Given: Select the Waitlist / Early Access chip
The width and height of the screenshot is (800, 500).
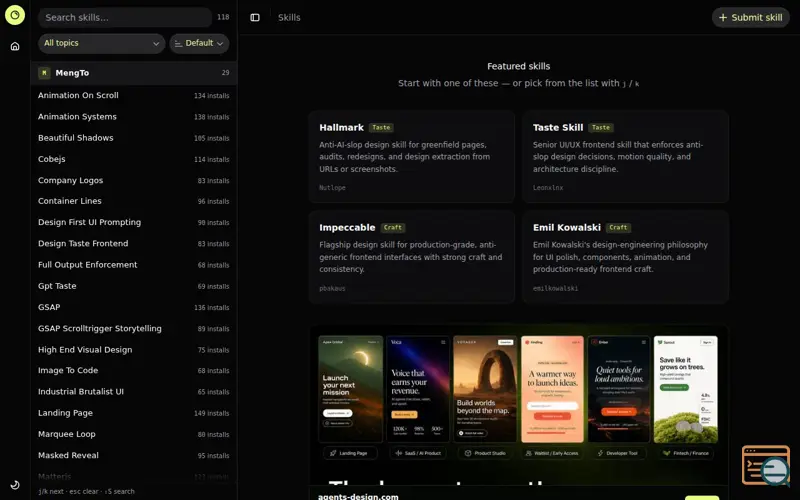Looking at the screenshot, I should [x=552, y=453].
